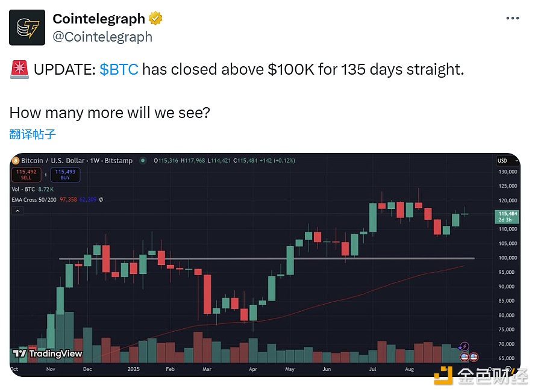
Task: Open the @Cointelegraph handle
Action: tap(102, 37)
